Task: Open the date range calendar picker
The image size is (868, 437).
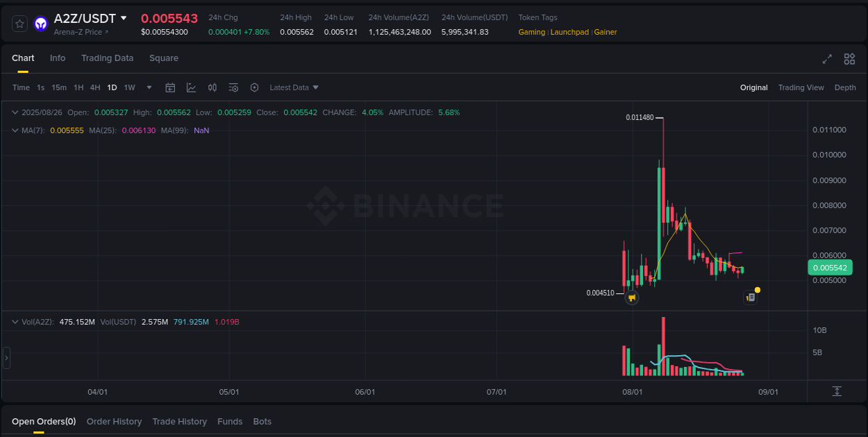Action: tap(170, 87)
